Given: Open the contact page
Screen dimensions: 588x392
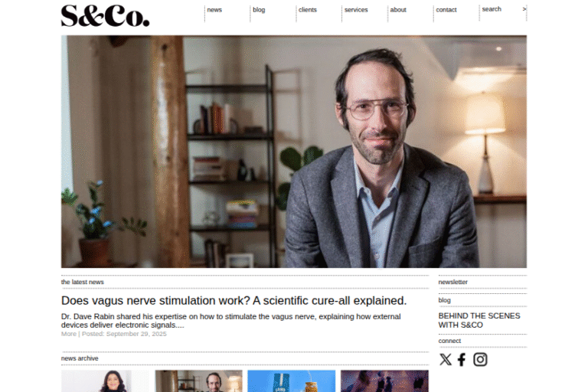Looking at the screenshot, I should pyautogui.click(x=446, y=10).
